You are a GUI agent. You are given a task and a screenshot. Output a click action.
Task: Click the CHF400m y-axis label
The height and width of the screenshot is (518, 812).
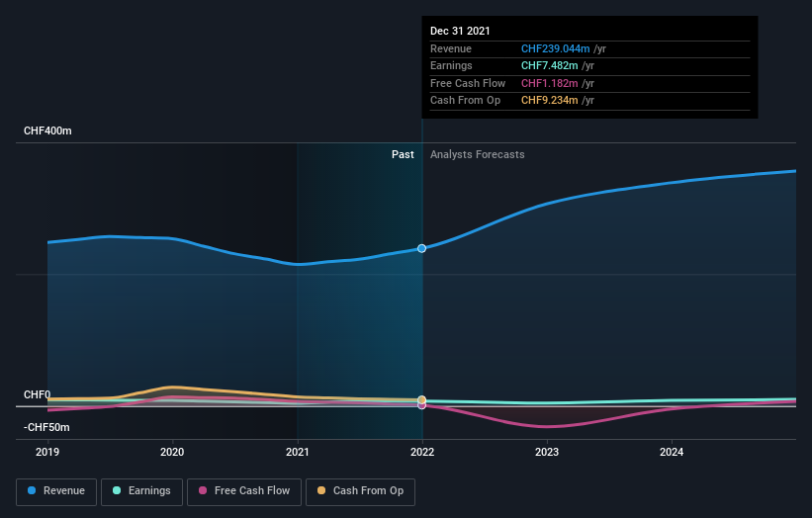tap(47, 130)
